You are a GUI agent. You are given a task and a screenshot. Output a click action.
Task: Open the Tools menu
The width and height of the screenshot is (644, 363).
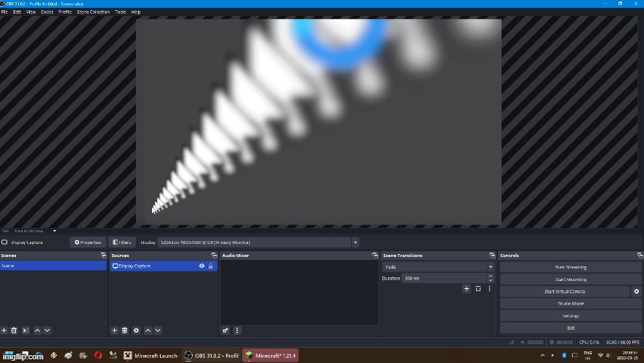tap(121, 12)
